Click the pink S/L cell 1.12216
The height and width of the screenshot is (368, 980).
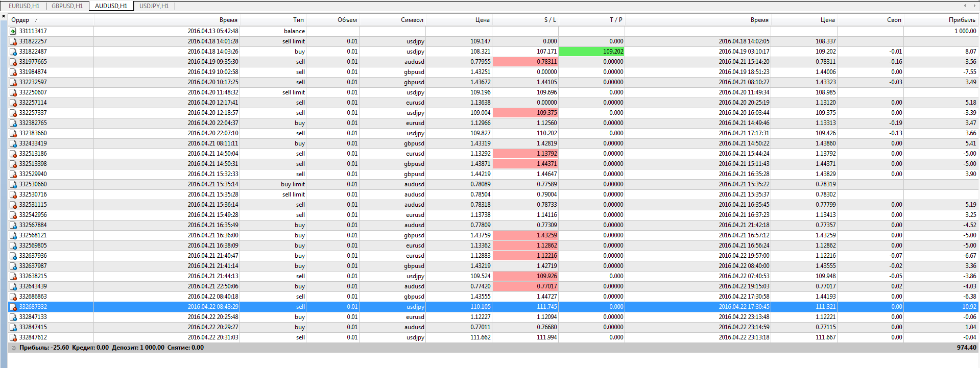pos(525,256)
